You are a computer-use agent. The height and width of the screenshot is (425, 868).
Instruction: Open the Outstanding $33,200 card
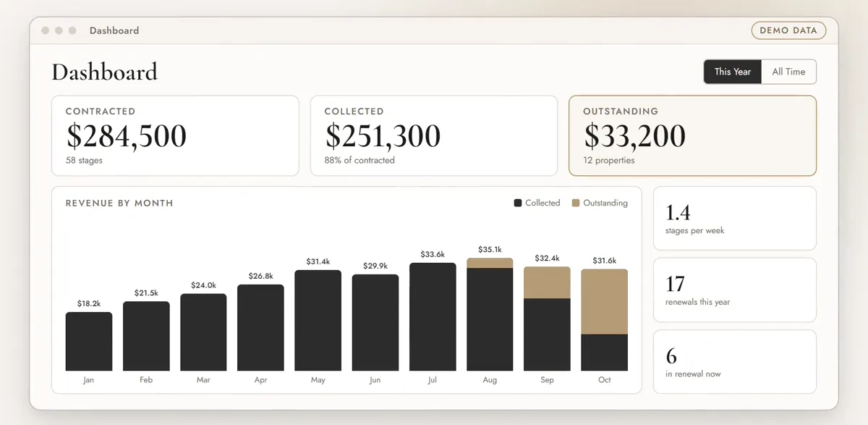coord(693,135)
